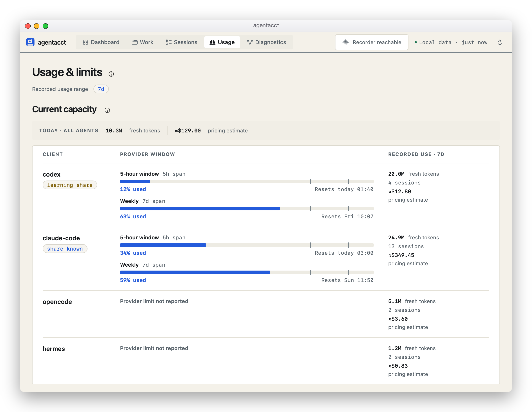Click the ≈$349.45 pricing estimate

(401, 255)
